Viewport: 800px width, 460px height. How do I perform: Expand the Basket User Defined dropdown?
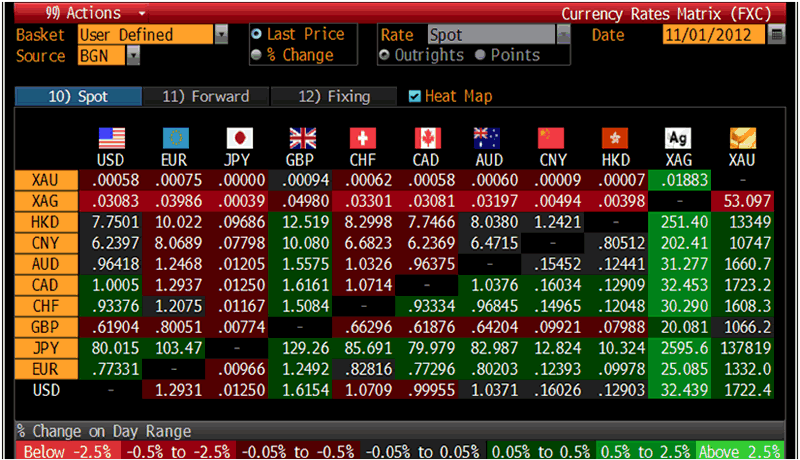click(x=221, y=35)
